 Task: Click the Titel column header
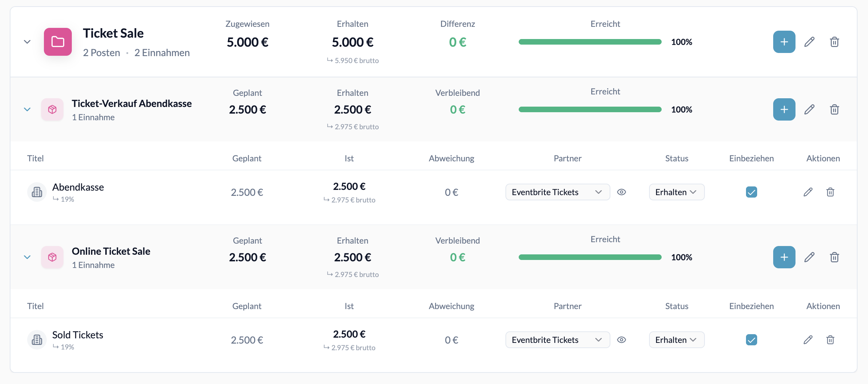(x=35, y=158)
